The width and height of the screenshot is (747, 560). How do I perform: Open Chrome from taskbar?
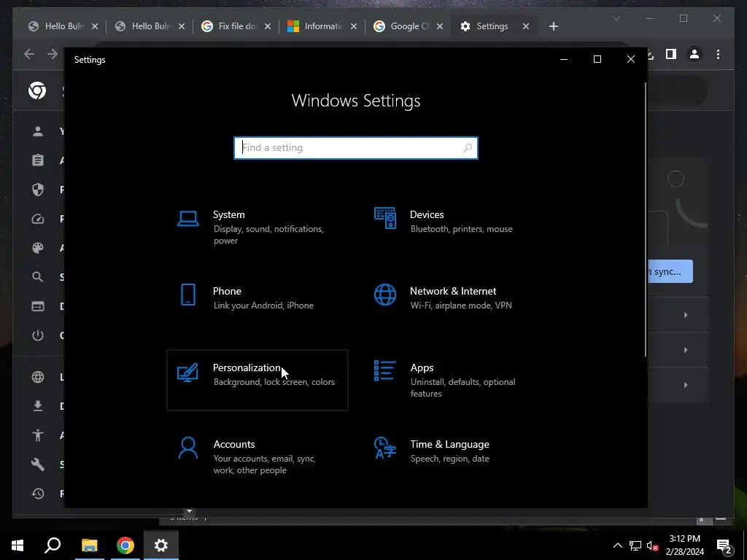pos(125,545)
